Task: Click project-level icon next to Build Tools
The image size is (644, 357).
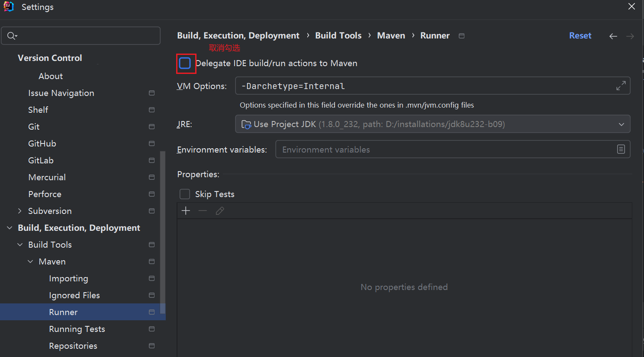Action: (x=152, y=245)
